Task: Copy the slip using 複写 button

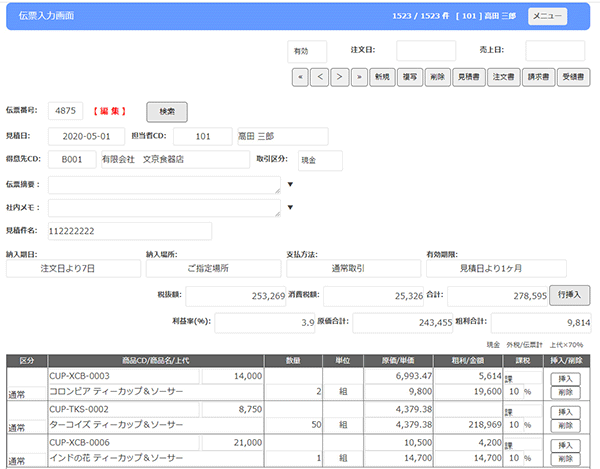Action: pyautogui.click(x=410, y=77)
